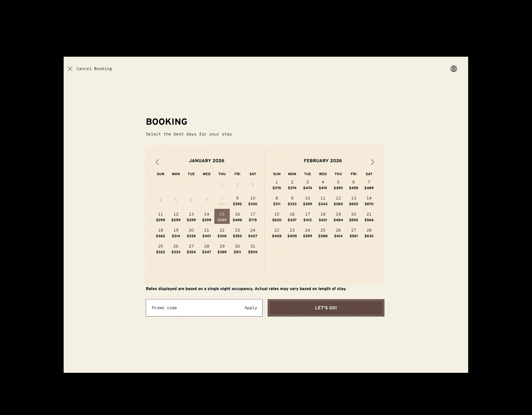Select February 13 priced at $652
This screenshot has width=532, height=415.
[x=353, y=201]
